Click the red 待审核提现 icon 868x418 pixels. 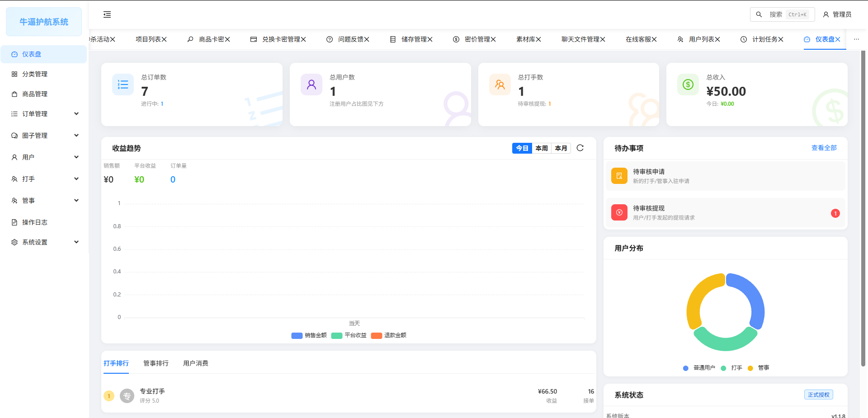pos(619,212)
